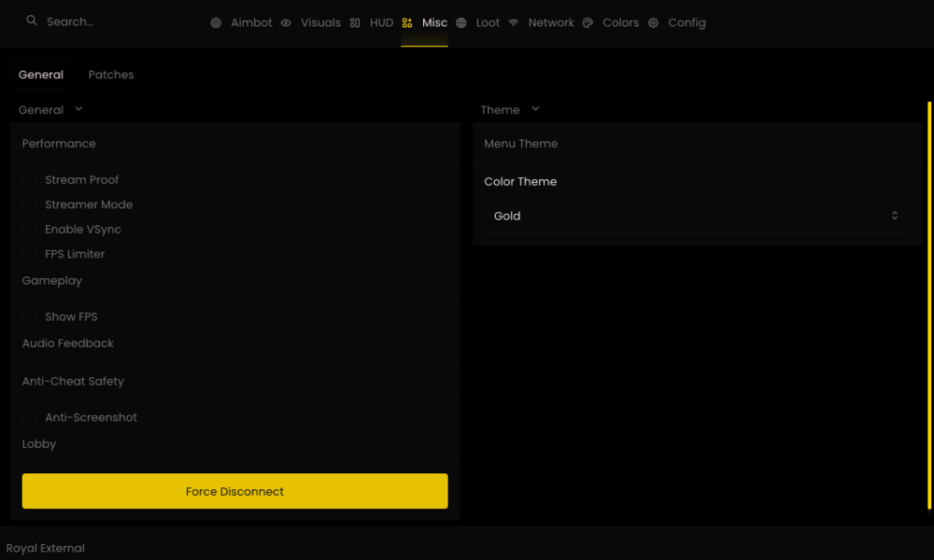This screenshot has height=560, width=934.
Task: Check the Enable VSync option
Action: 29,230
